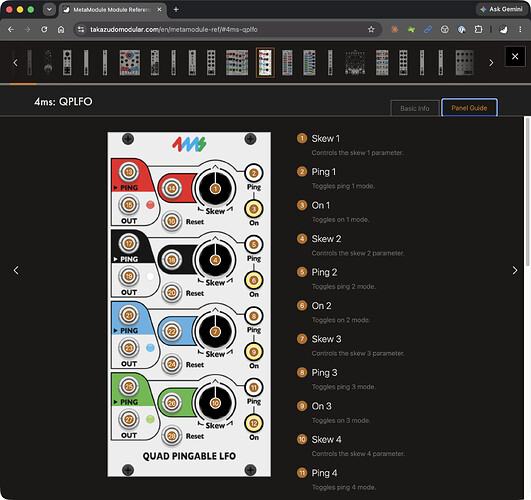
Task: Switch to the Basic Info tab
Action: (x=415, y=108)
